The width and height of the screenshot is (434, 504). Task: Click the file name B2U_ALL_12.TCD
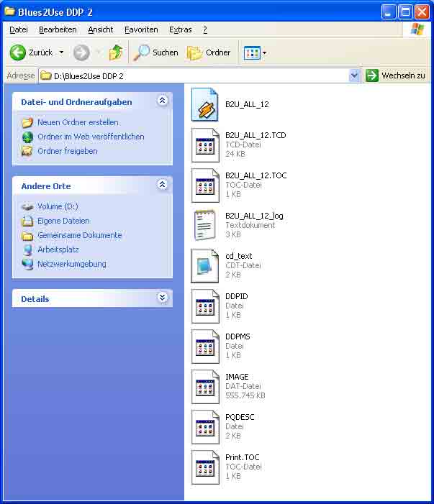pos(256,135)
